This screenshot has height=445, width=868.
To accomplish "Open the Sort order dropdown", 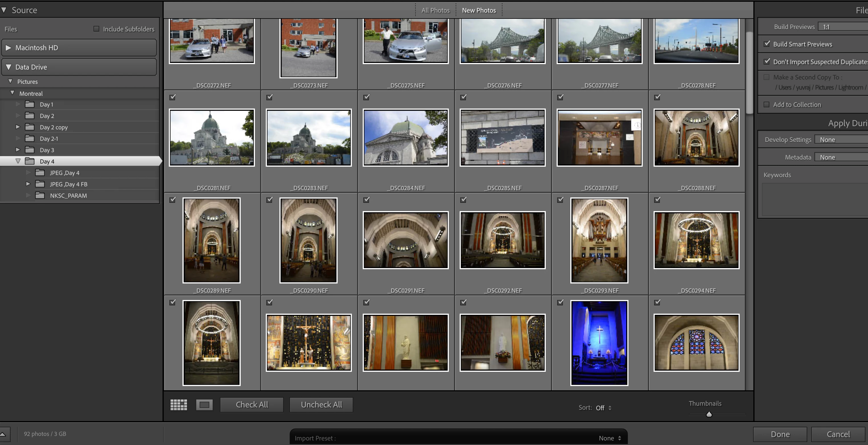I will (603, 408).
